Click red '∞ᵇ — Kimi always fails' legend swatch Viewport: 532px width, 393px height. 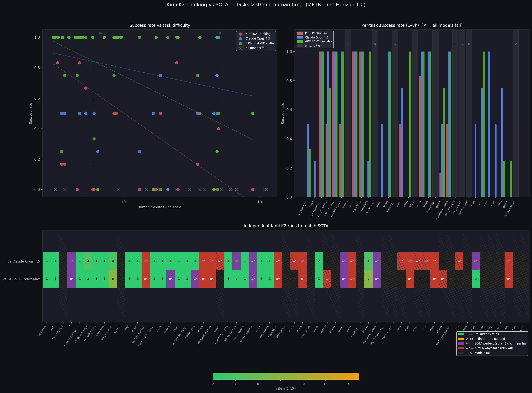[461, 348]
